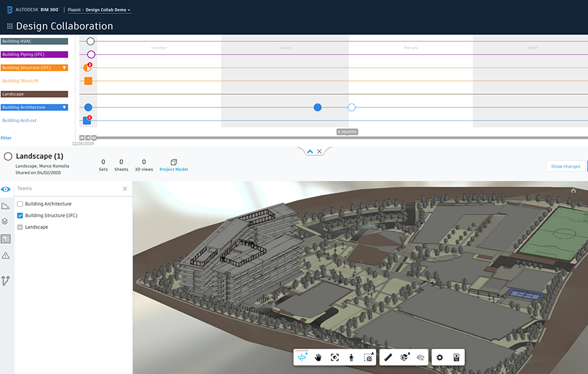Step timeline back one package
Screen dimensions: 588x374
coord(88,138)
